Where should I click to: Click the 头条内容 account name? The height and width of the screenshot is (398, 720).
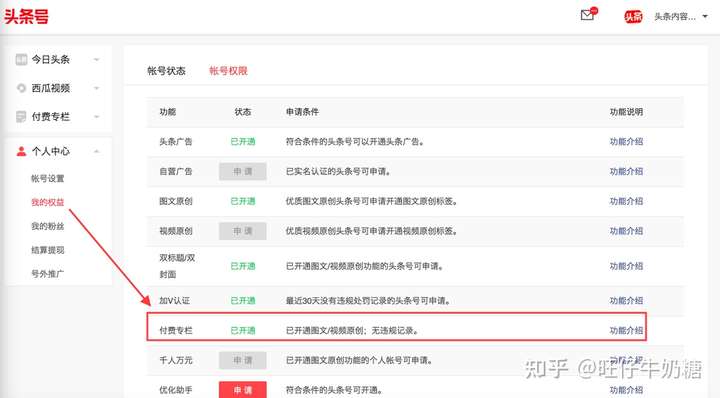point(675,17)
